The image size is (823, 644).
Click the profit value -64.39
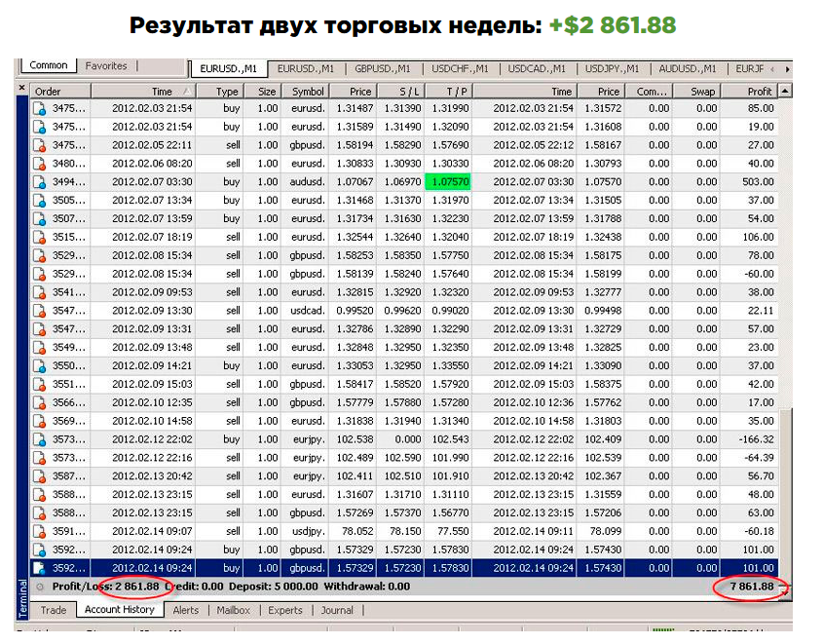(x=759, y=458)
